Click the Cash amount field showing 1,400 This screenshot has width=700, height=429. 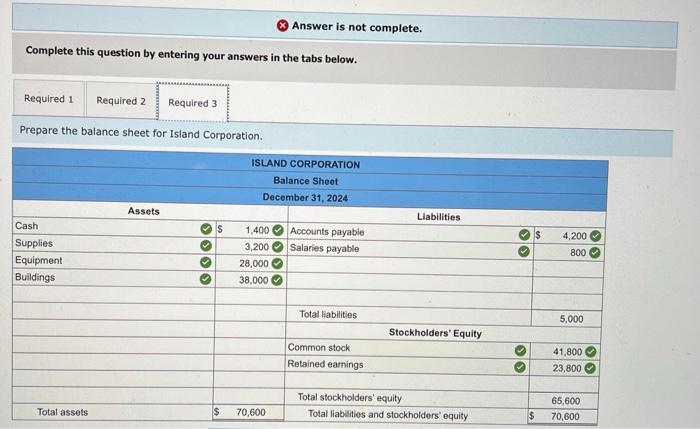252,230
